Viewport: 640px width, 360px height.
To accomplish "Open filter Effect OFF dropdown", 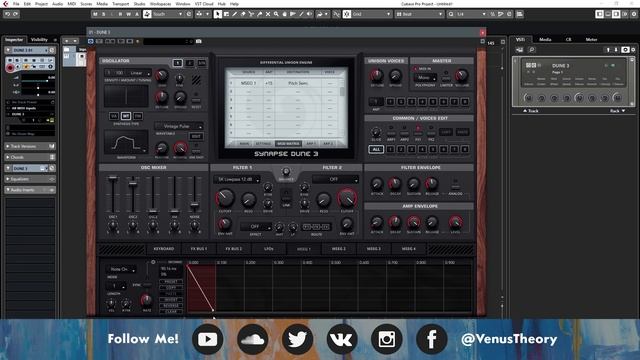I will (256, 227).
